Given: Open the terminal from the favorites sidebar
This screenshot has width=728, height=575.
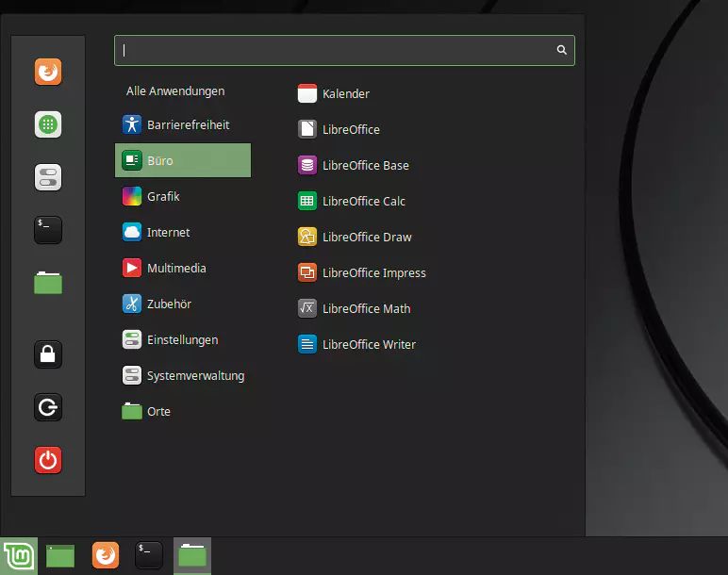Looking at the screenshot, I should click(48, 230).
